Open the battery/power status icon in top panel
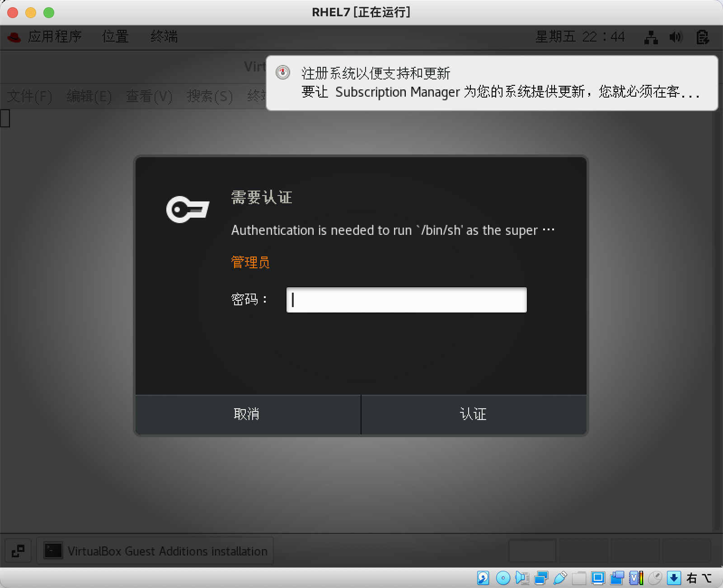Screen dimensions: 723x588 coord(702,37)
